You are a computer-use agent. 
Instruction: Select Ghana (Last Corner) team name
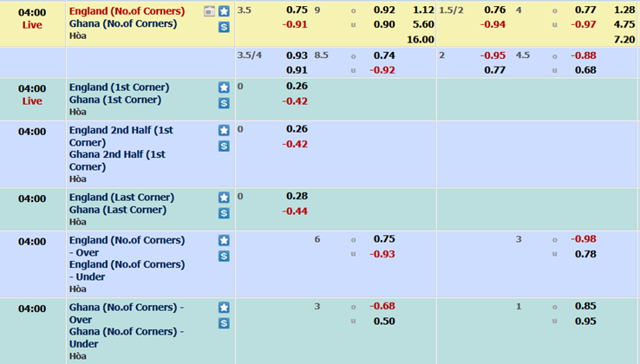tap(118, 210)
